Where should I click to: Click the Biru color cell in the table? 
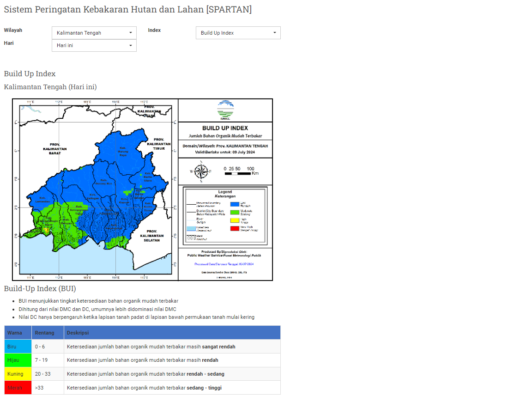pos(18,347)
